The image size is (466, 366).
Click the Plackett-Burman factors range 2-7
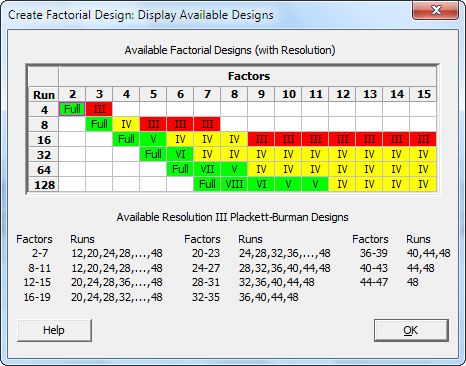[40, 253]
